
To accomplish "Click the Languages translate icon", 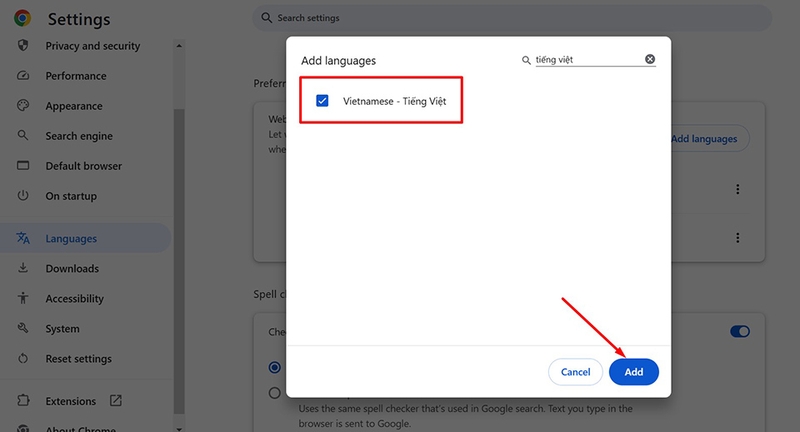I will tap(23, 238).
